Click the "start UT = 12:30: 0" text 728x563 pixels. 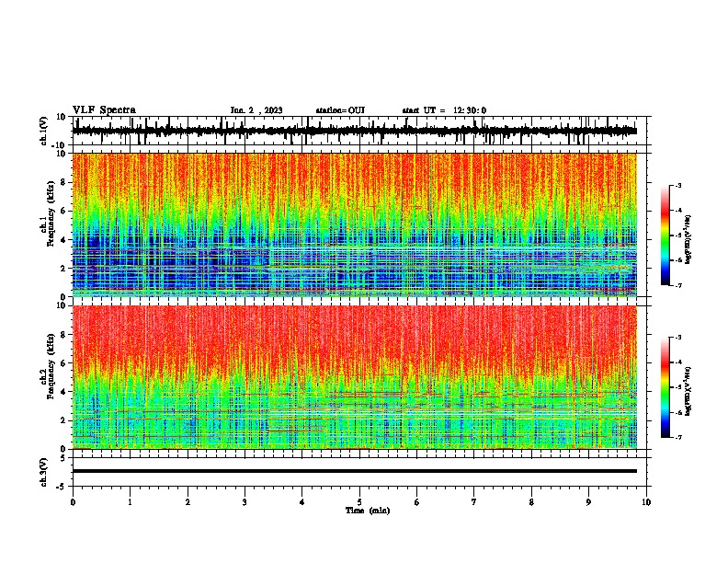tap(444, 110)
